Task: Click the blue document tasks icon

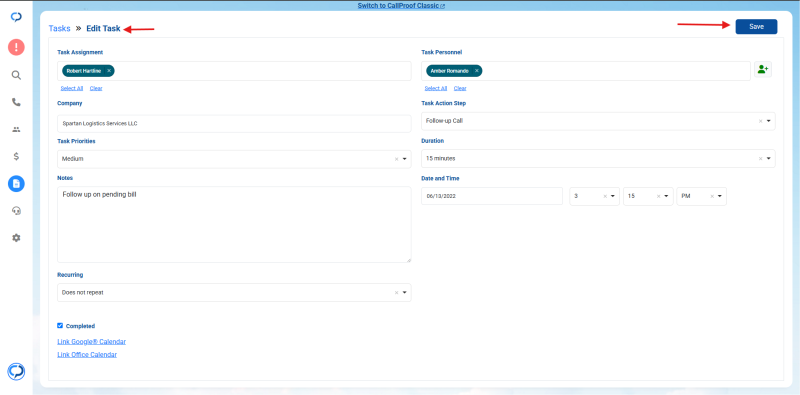Action: [x=16, y=184]
